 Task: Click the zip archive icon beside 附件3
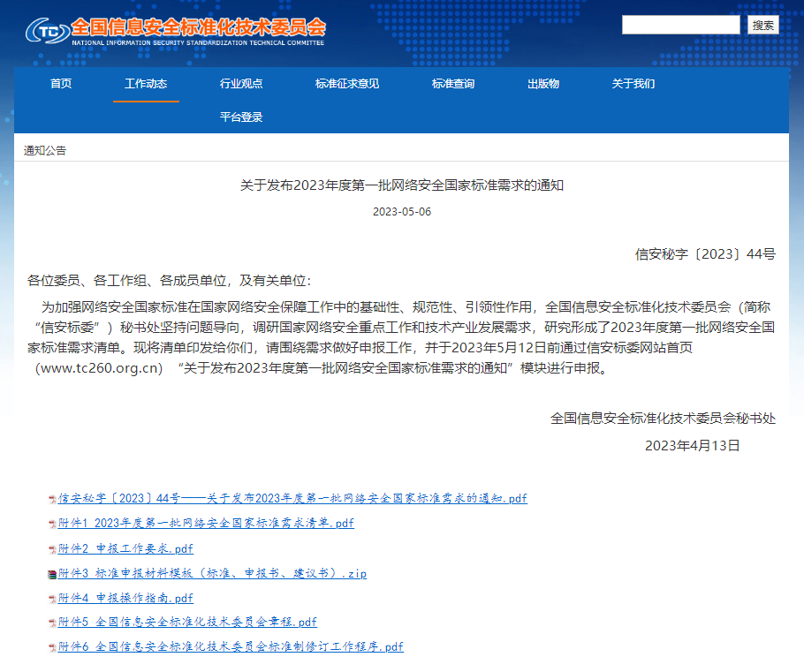coord(52,575)
